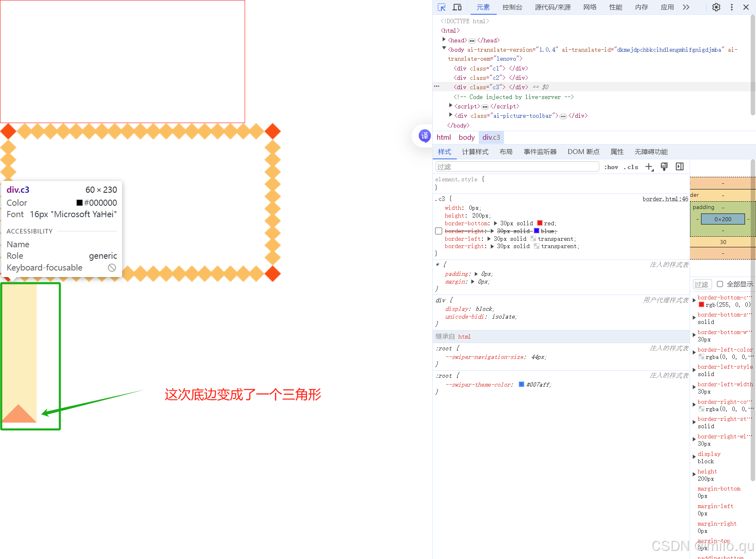The width and height of the screenshot is (756, 559).
Task: Select the 属性 Properties subtab
Action: [x=617, y=152]
